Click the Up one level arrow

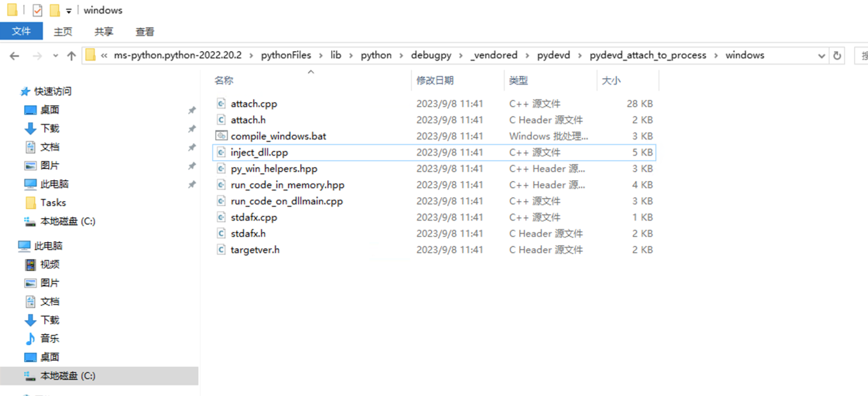71,56
